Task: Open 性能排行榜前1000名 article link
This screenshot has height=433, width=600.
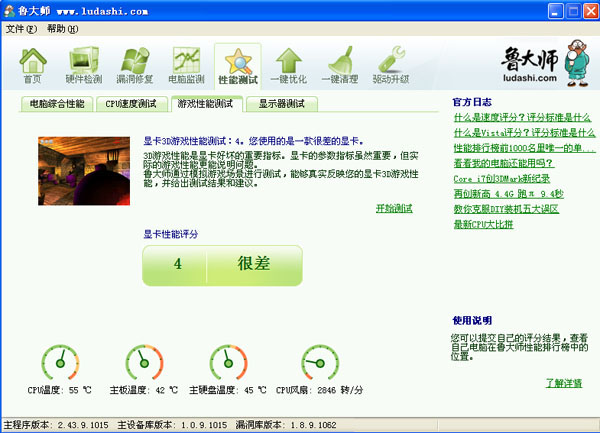Action: [524, 148]
